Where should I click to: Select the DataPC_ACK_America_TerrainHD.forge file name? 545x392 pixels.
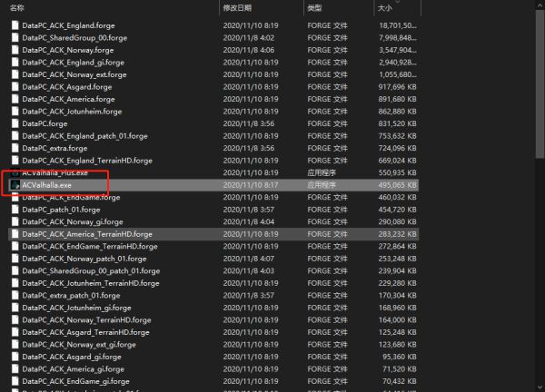tap(87, 233)
